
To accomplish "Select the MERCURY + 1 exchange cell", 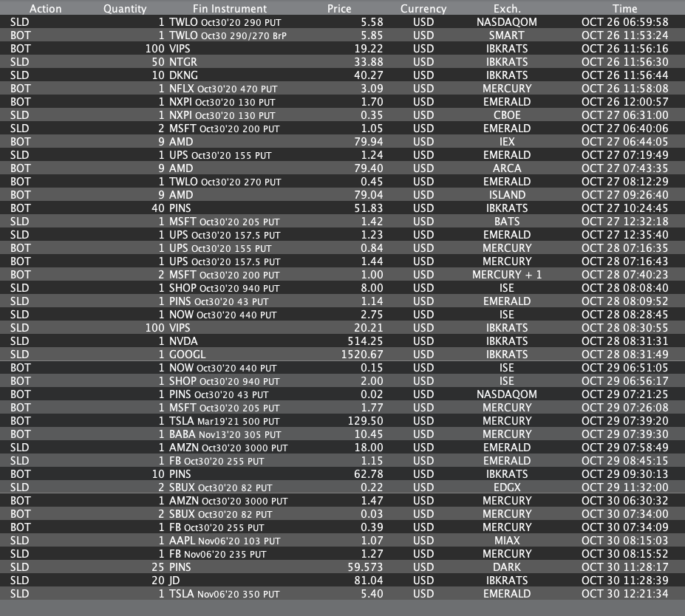I will 507,275.
